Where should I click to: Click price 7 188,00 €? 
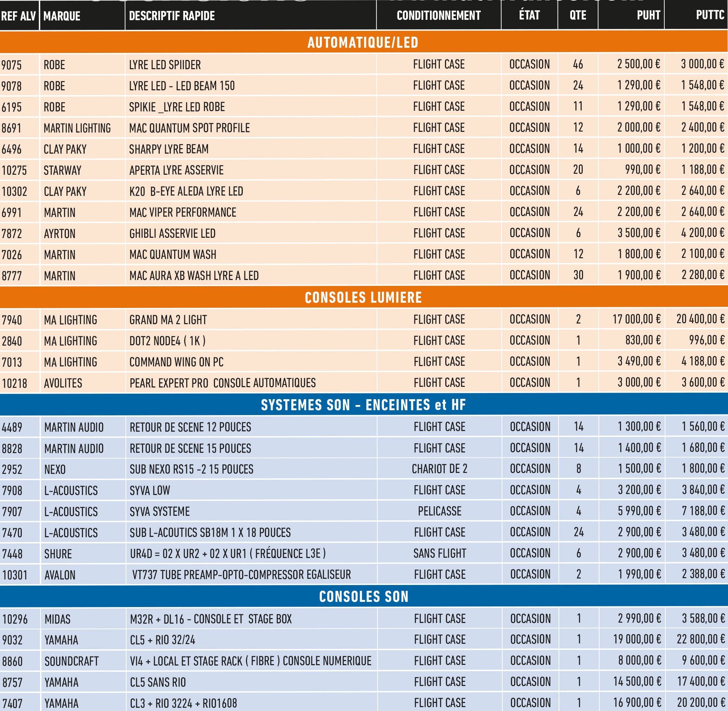tap(704, 511)
